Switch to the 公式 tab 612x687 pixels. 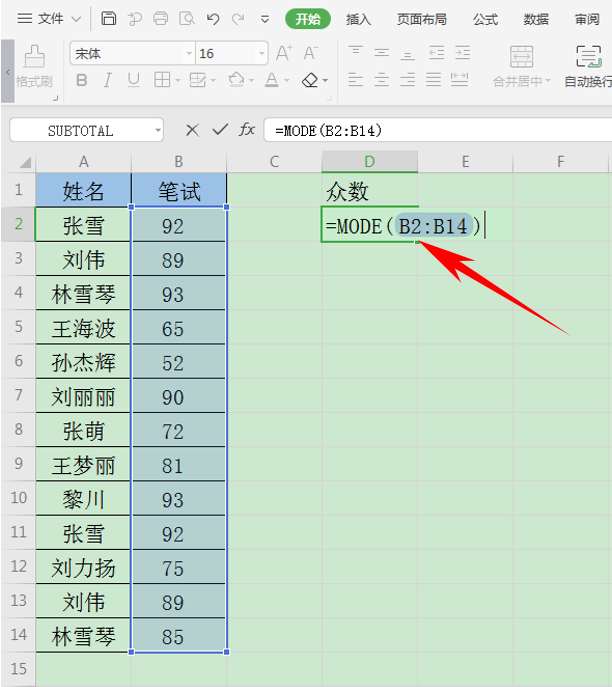click(x=485, y=19)
